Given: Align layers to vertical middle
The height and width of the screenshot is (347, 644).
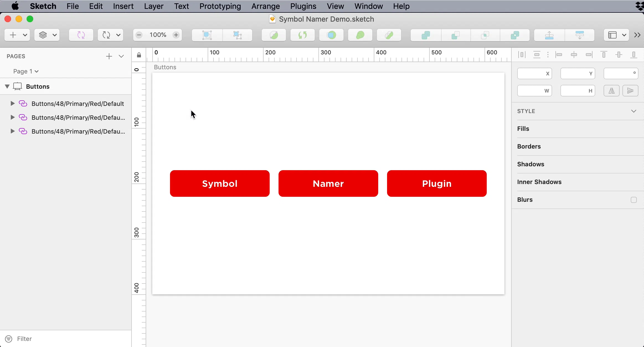Looking at the screenshot, I should (619, 55).
